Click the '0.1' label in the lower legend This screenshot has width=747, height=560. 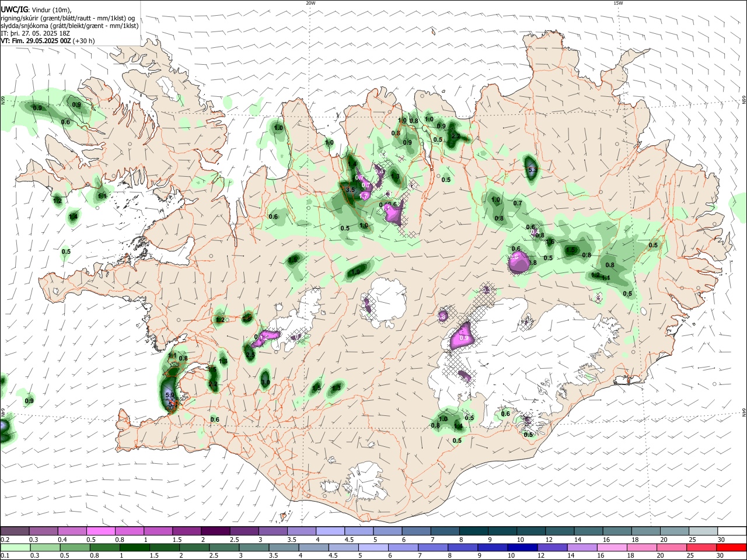5,556
